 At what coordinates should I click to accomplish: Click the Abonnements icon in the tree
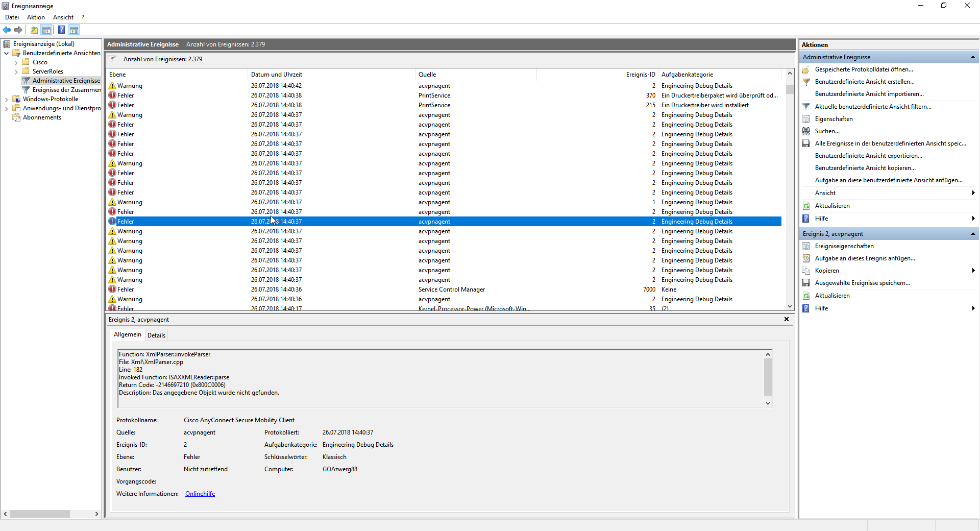click(16, 117)
